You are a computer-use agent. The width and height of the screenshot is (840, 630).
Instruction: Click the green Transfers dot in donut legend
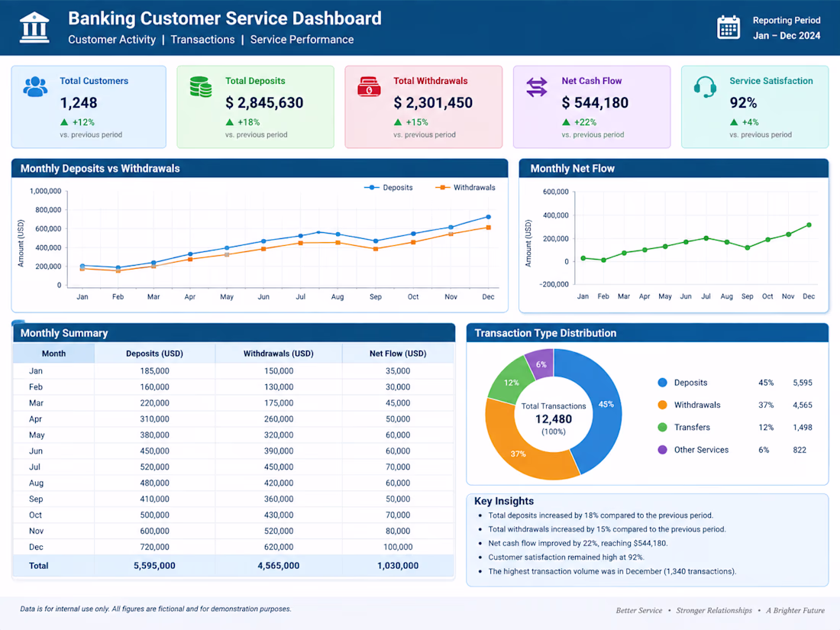point(663,428)
